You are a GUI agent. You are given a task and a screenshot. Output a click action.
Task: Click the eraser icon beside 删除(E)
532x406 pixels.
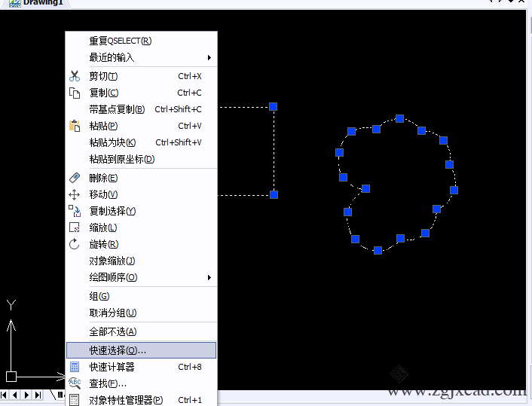coord(75,178)
